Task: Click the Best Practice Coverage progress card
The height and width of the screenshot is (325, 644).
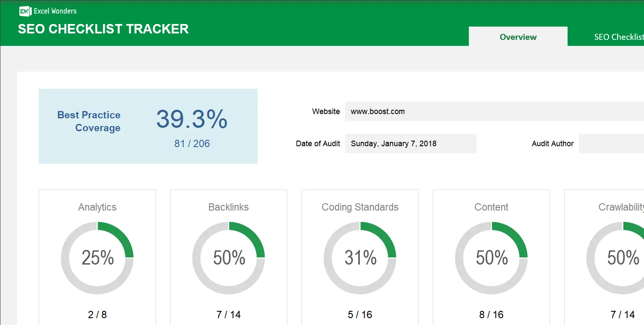Action: tap(148, 126)
